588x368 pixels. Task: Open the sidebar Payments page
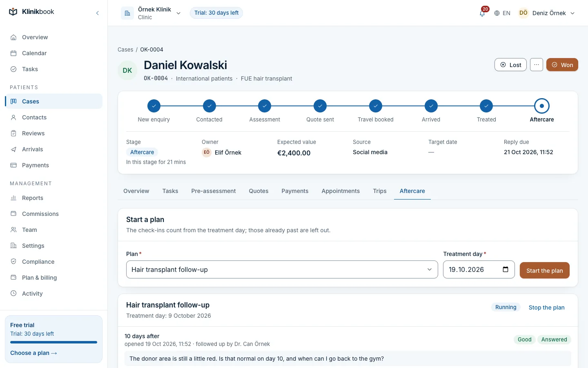click(x=53, y=165)
